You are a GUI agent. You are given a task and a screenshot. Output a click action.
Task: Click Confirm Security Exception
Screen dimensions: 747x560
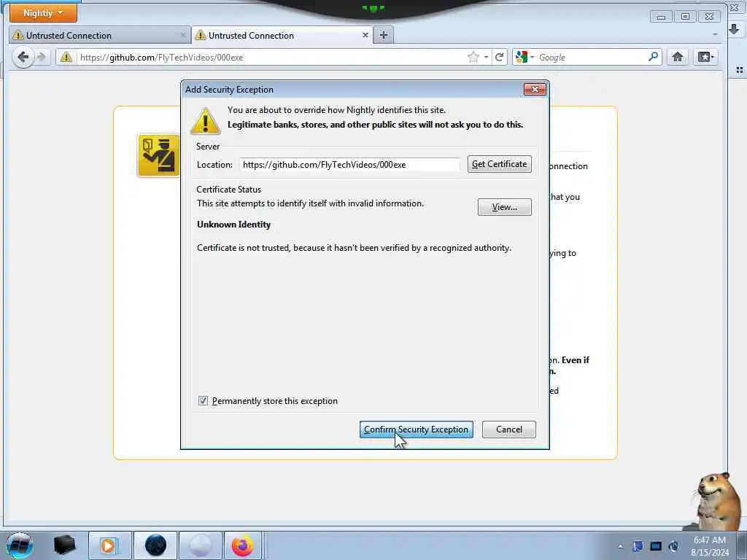[416, 429]
